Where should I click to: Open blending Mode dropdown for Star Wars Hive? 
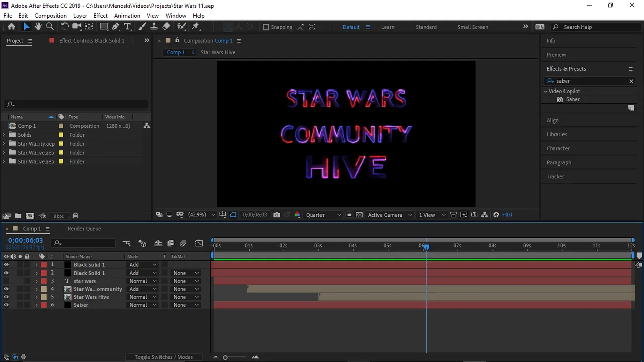143,297
